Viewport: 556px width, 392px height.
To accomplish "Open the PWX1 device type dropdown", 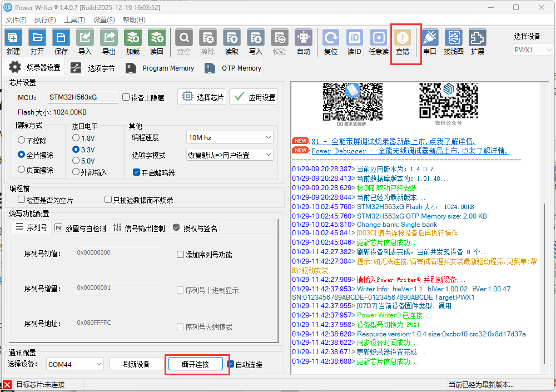I will (532, 49).
